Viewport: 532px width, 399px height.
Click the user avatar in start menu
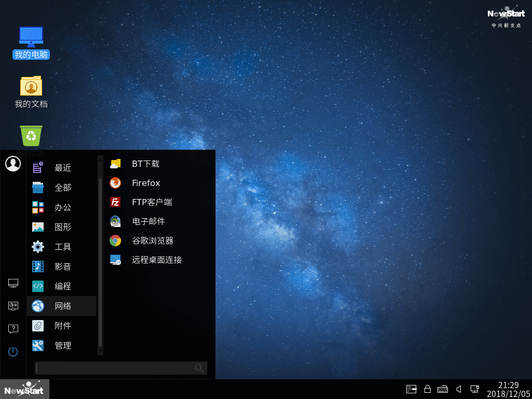point(13,164)
